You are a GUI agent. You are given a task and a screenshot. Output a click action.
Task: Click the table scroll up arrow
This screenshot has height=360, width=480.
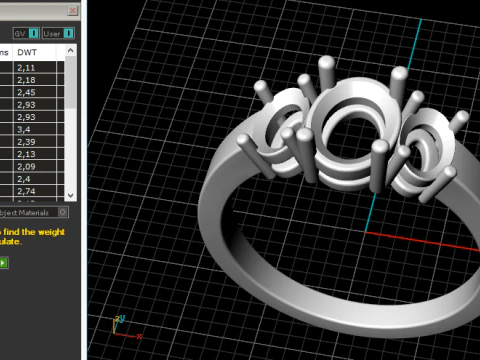pos(70,50)
